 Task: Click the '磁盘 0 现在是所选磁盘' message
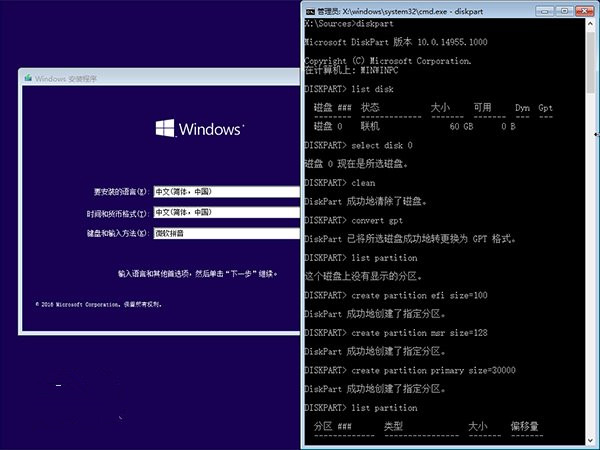pyautogui.click(x=356, y=164)
